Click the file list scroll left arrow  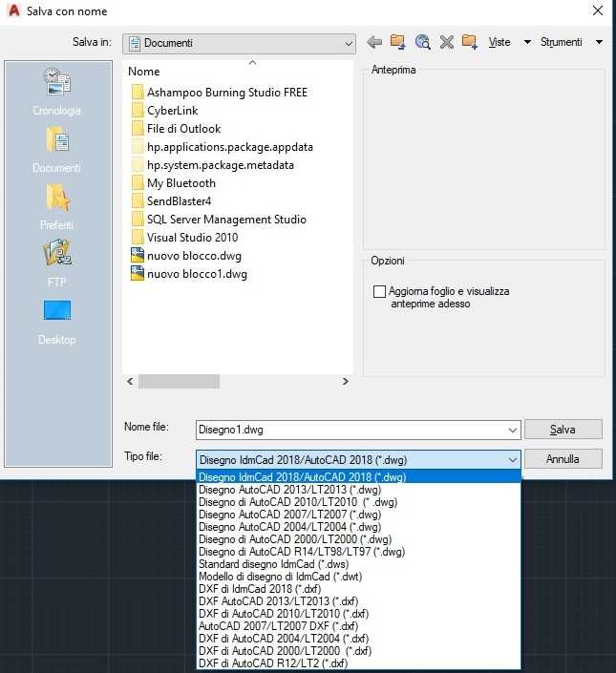pos(130,381)
